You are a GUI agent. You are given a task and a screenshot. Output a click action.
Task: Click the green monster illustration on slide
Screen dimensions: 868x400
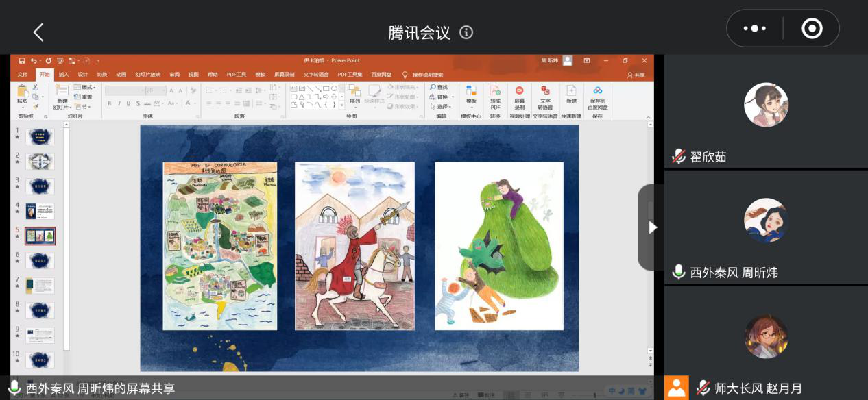(499, 246)
